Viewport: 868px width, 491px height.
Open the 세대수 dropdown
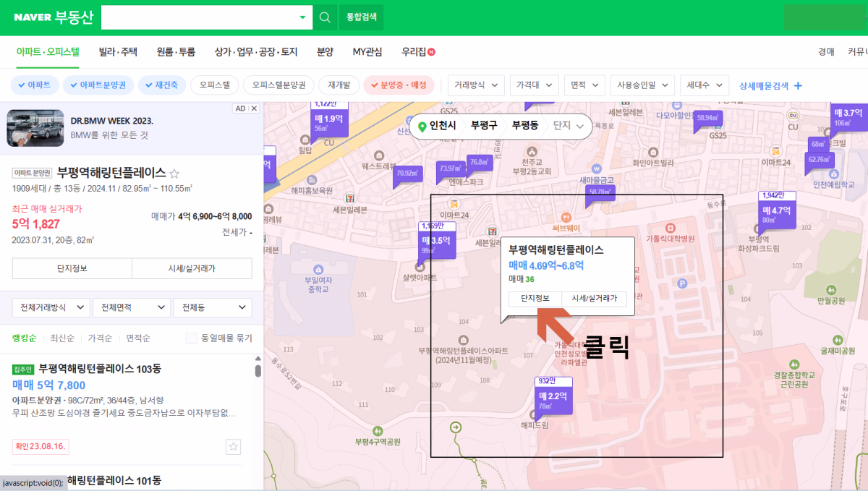(x=705, y=85)
